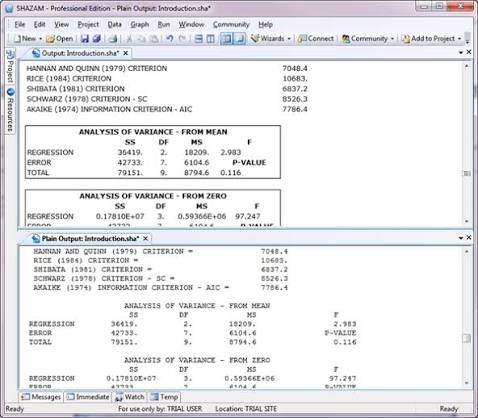Click the Print icon in toolbar
Viewport: 478px width, 418px height.
[x=113, y=39]
